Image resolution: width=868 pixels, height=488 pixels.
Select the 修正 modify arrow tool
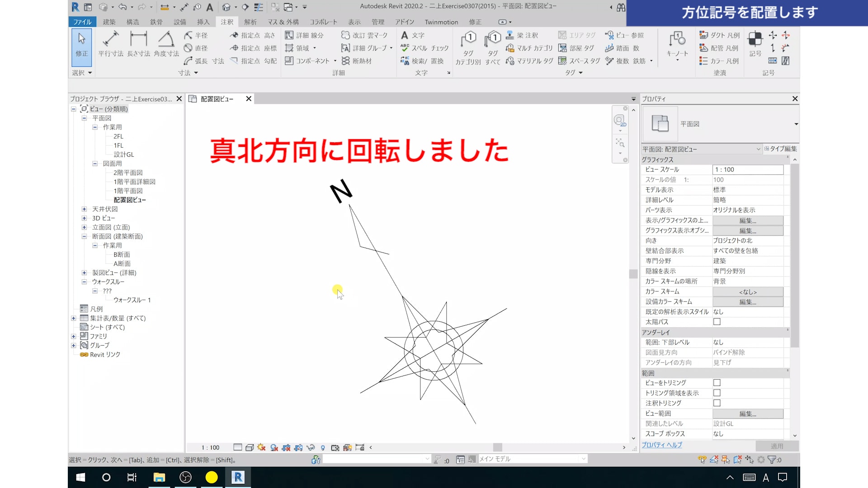click(x=82, y=44)
